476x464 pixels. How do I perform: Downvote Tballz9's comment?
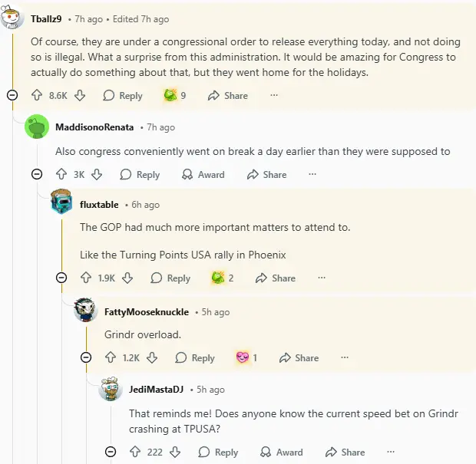pyautogui.click(x=80, y=95)
